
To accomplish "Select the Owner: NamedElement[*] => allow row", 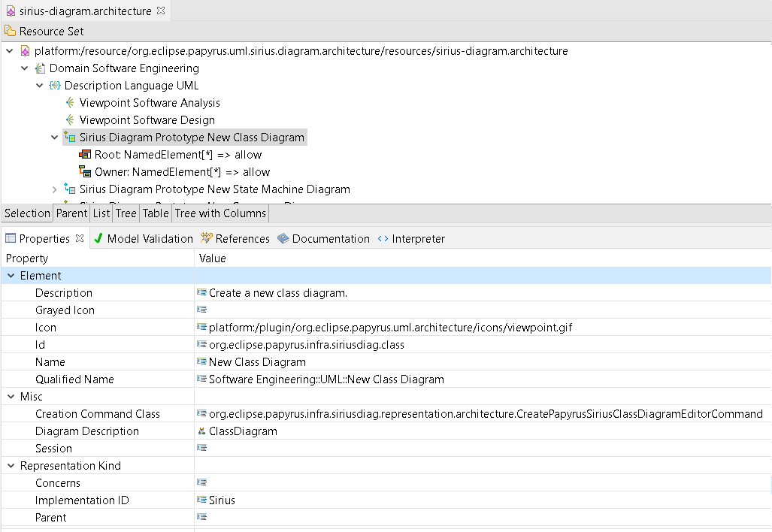I will [182, 172].
